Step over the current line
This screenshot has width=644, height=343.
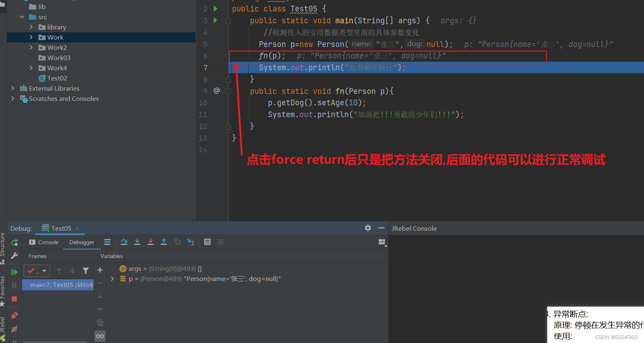pyautogui.click(x=124, y=242)
